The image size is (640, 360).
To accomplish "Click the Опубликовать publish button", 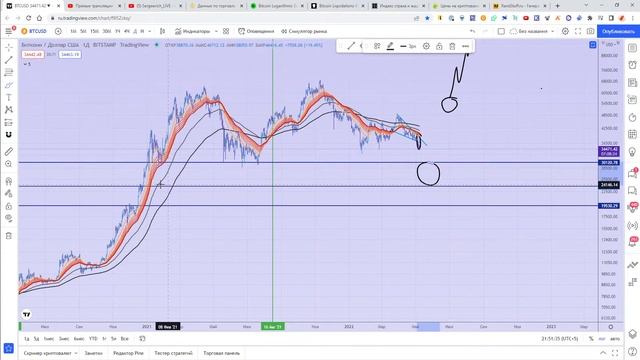I will (x=618, y=31).
